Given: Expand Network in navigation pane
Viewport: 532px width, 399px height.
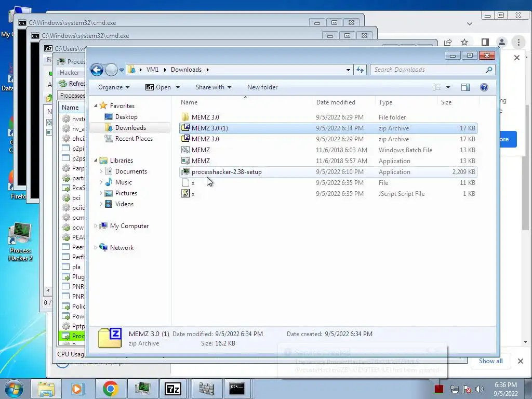Looking at the screenshot, I should tap(96, 247).
